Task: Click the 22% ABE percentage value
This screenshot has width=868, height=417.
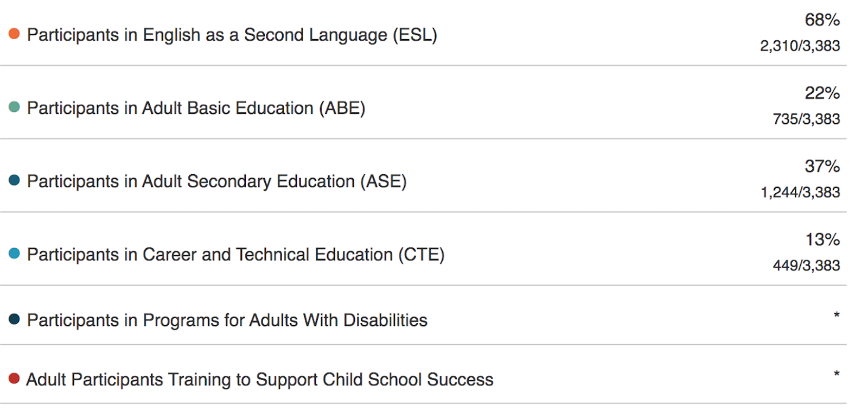Action: pyautogui.click(x=822, y=93)
